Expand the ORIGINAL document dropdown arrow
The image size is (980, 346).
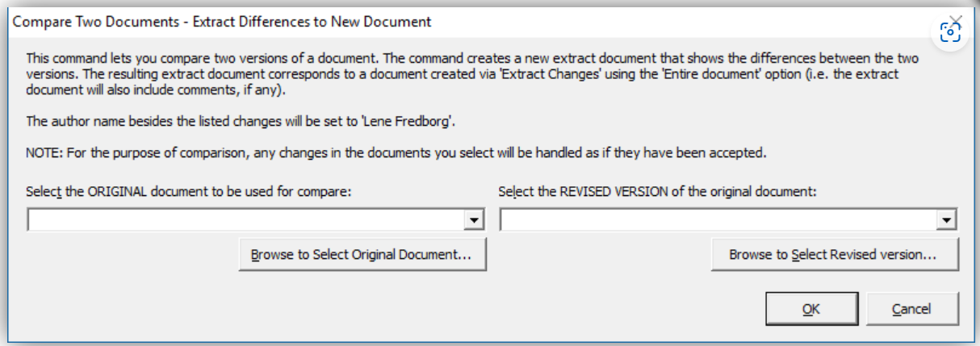(x=476, y=221)
